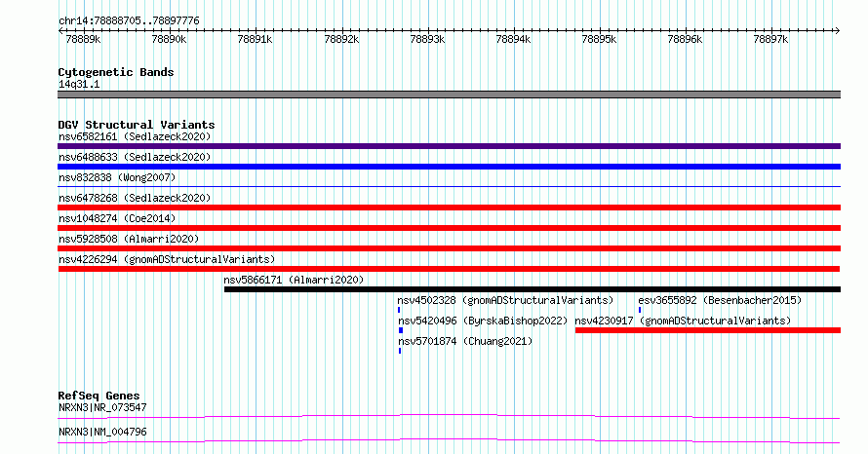Click the 78890k ruler tick label

[x=169, y=40]
